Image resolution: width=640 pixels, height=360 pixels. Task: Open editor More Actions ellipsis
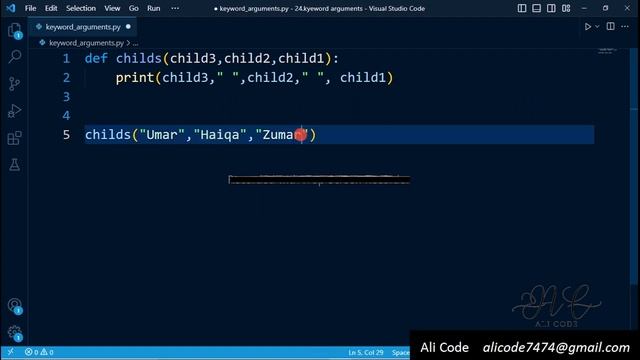click(x=625, y=27)
